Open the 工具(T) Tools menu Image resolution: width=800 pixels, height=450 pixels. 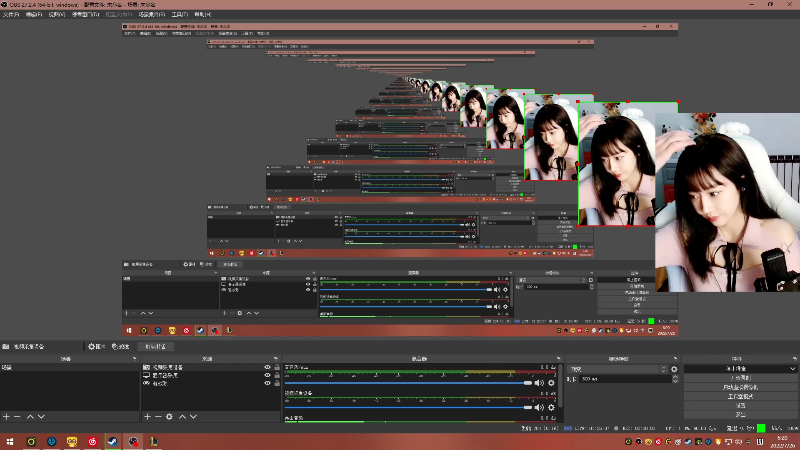(180, 14)
